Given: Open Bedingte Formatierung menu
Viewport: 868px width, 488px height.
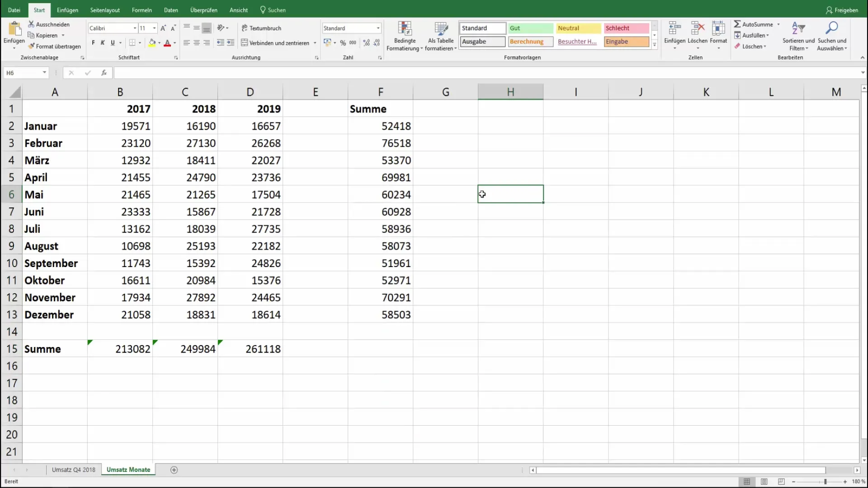Looking at the screenshot, I should [405, 36].
